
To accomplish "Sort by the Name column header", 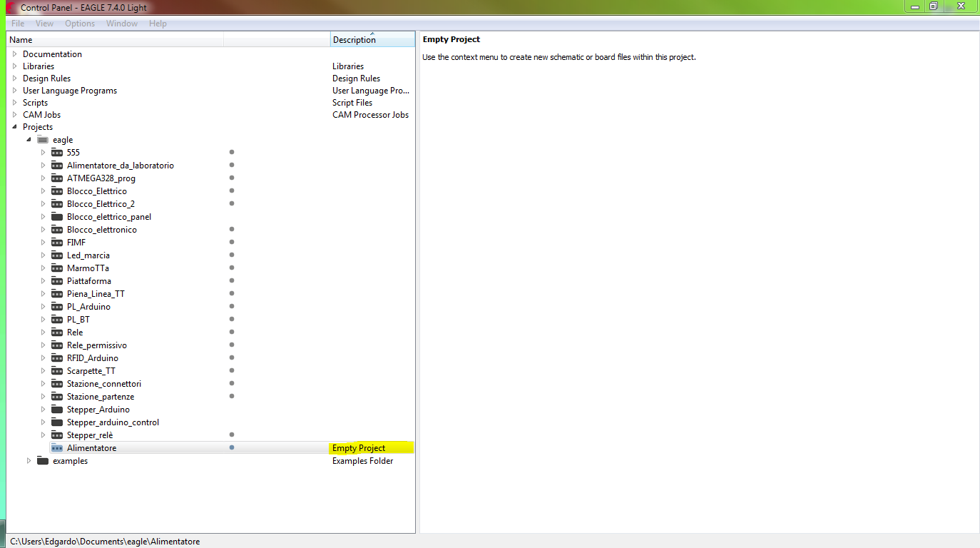I will click(115, 40).
